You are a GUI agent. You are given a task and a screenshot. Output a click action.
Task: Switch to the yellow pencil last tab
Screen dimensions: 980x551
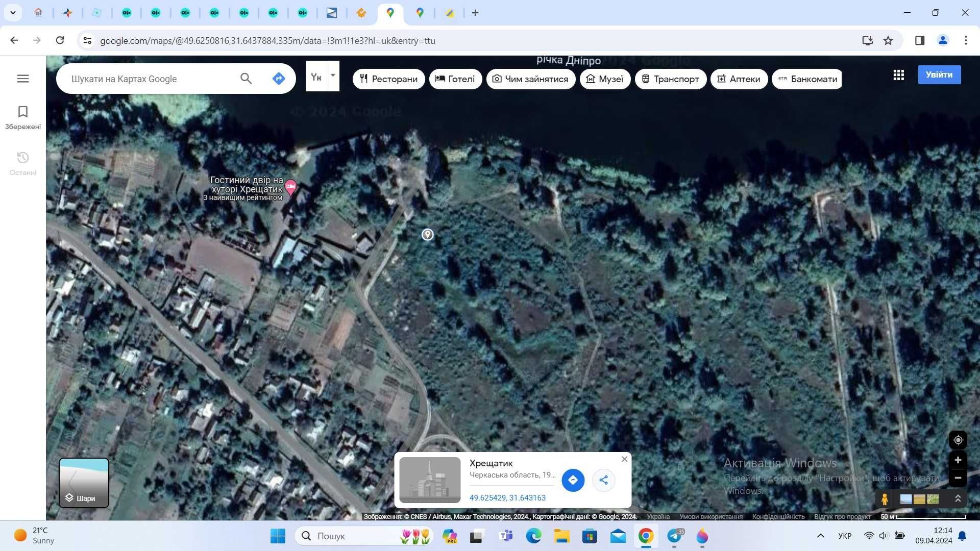450,13
